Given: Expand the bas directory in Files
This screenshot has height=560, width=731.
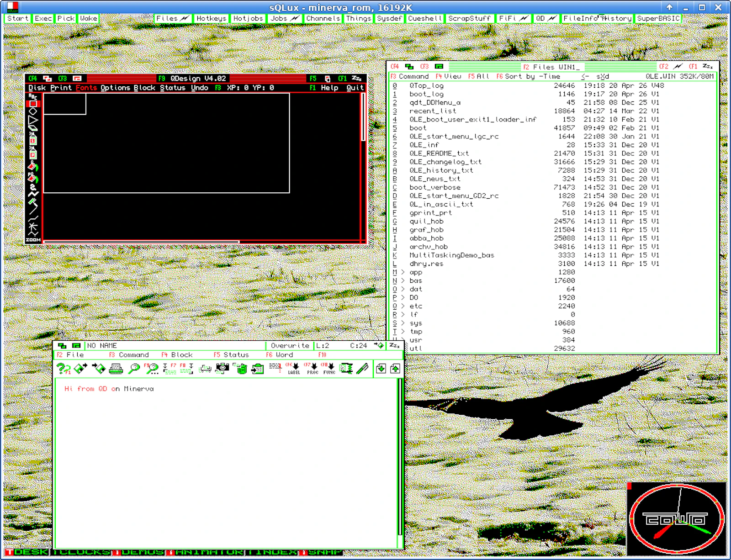Looking at the screenshot, I should (x=403, y=280).
